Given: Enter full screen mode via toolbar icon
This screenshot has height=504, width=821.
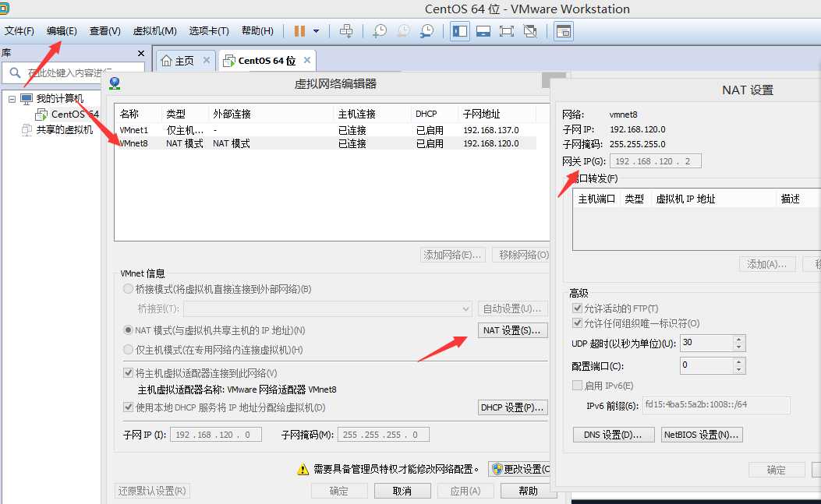Looking at the screenshot, I should [x=506, y=31].
